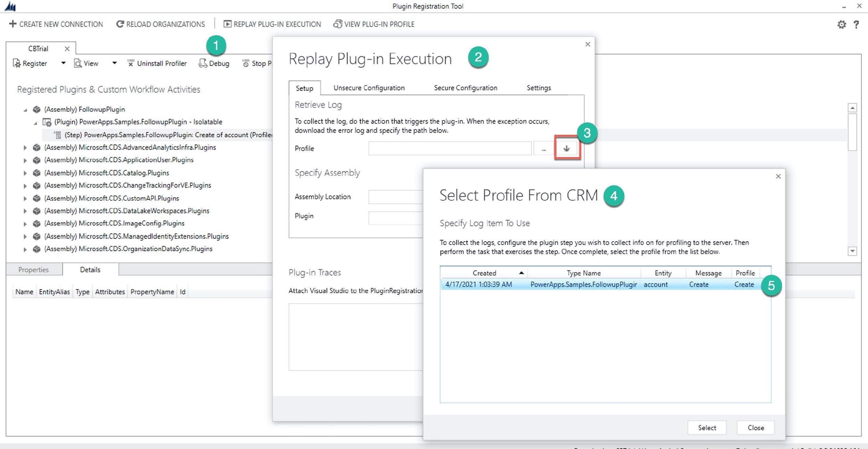Close the Select Profile From CRM dialog
This screenshot has width=868, height=449.
(778, 176)
